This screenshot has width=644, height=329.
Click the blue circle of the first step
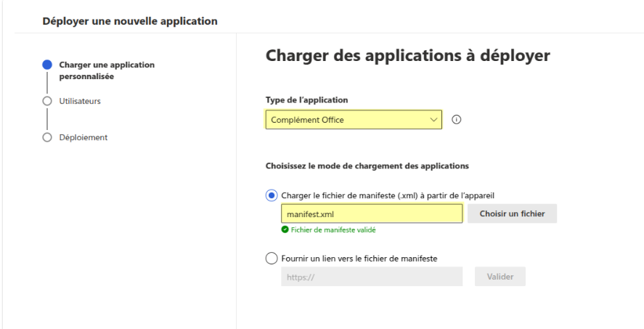coord(47,65)
